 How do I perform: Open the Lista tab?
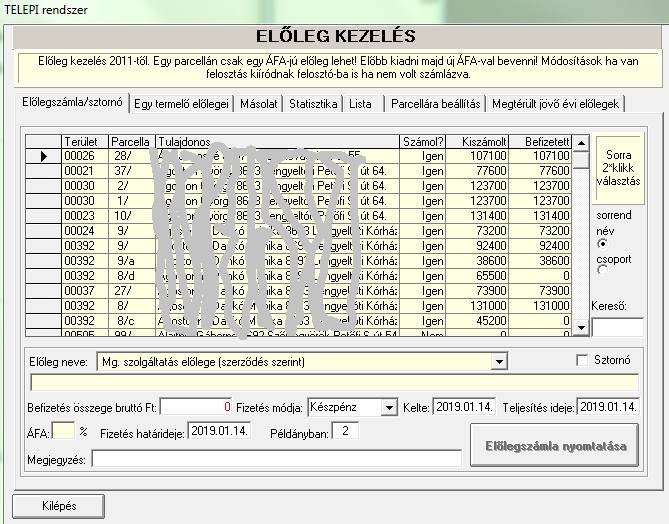[x=361, y=104]
